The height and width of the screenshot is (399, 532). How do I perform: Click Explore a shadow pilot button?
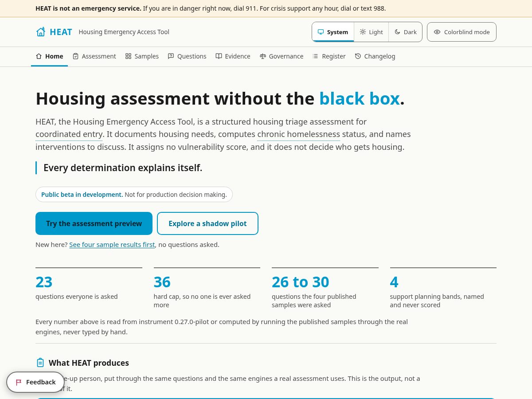(x=207, y=223)
